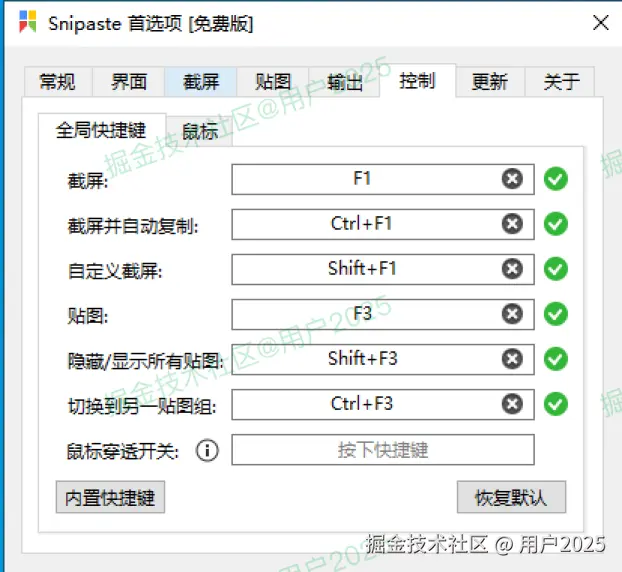Clear the Shift+F1 hotkey

[x=512, y=269]
